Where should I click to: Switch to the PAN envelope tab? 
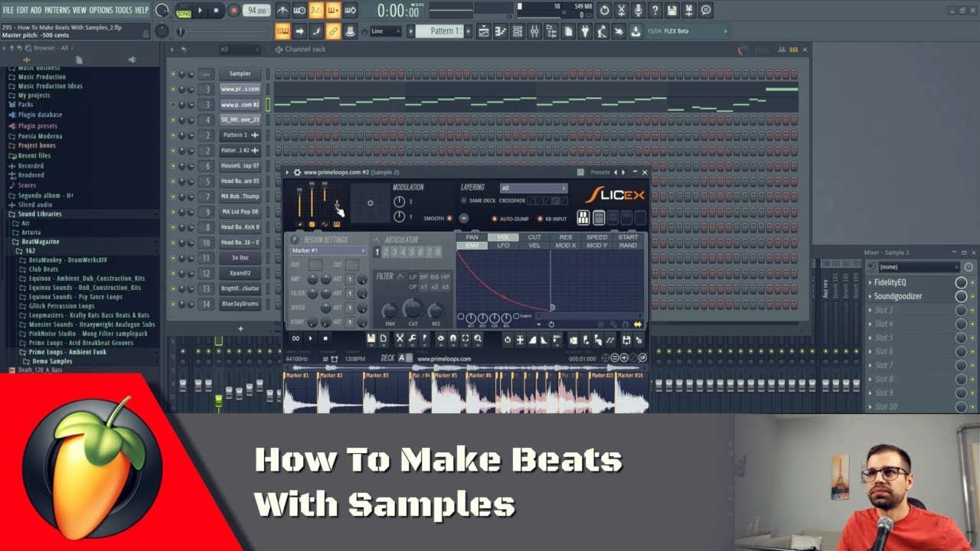pos(472,237)
